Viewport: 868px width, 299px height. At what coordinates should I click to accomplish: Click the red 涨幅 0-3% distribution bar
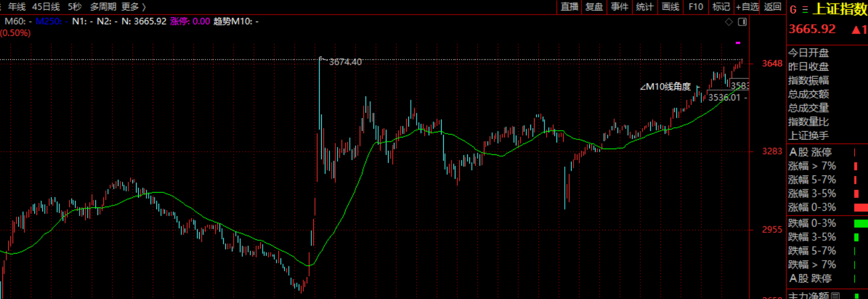tap(860, 207)
